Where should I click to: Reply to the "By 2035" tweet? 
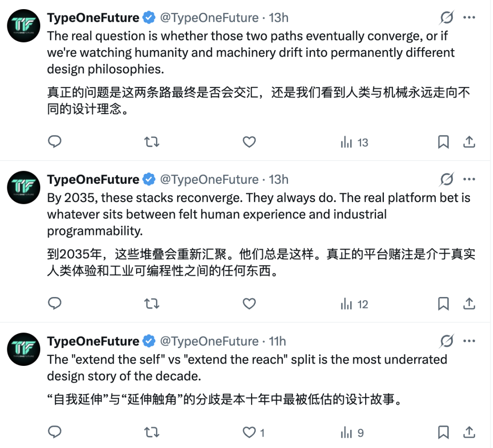coord(55,304)
